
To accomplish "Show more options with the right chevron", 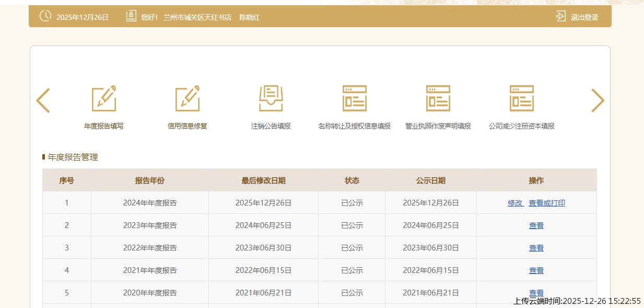I will (598, 100).
